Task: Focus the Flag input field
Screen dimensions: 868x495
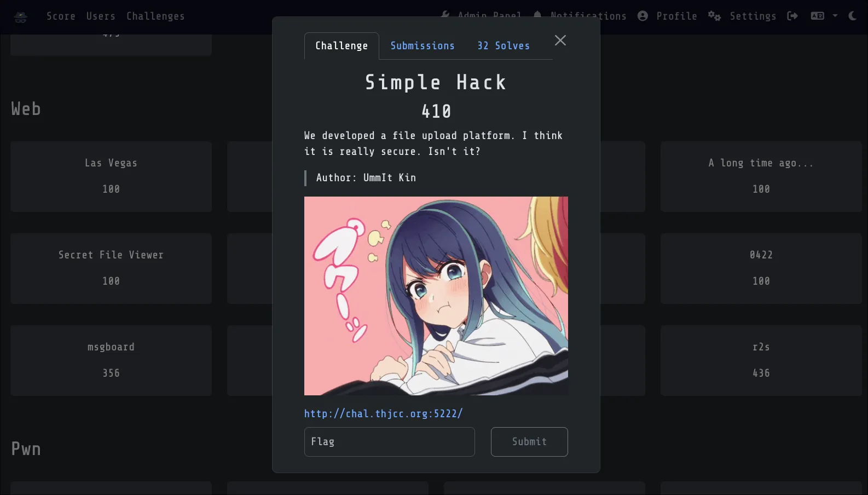Action: pos(390,442)
